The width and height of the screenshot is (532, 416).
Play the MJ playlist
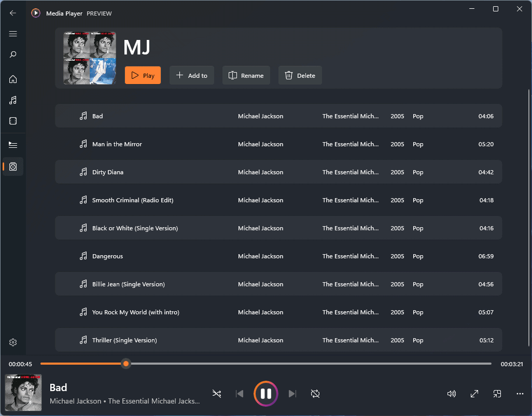[x=143, y=75]
